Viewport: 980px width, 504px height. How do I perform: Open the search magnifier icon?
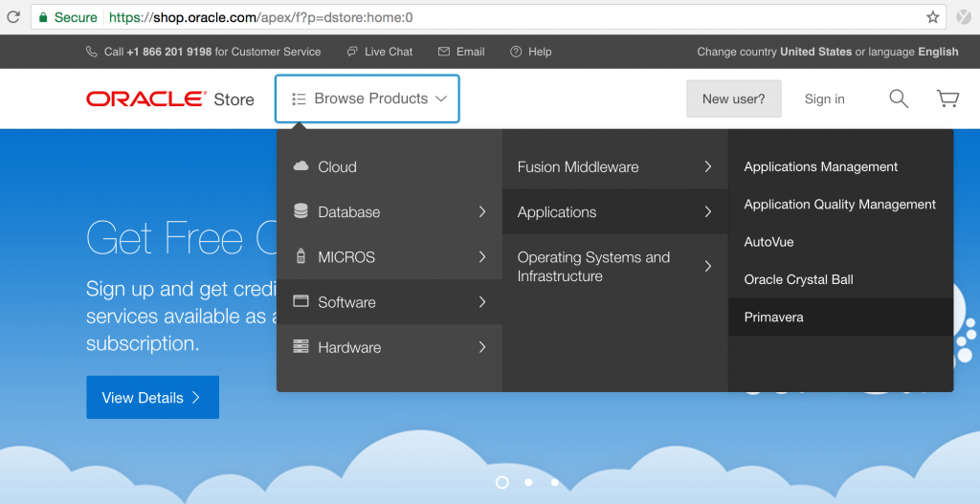pyautogui.click(x=899, y=99)
